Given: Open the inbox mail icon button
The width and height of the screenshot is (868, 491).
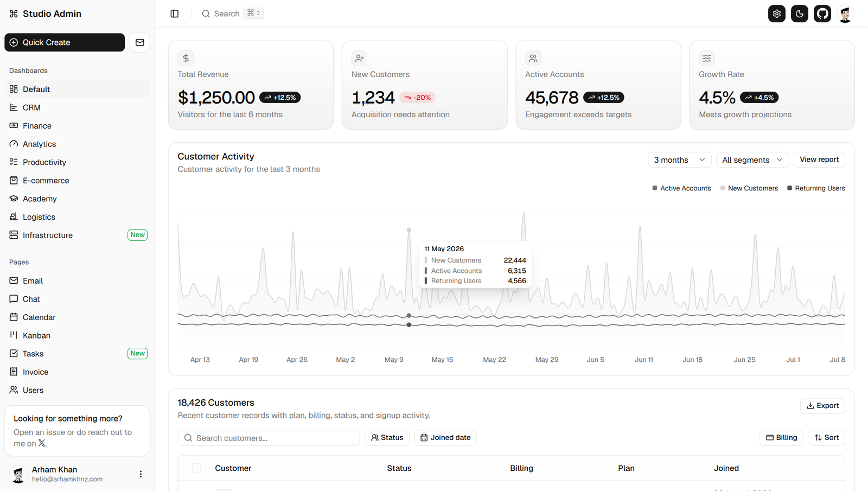Looking at the screenshot, I should 140,42.
